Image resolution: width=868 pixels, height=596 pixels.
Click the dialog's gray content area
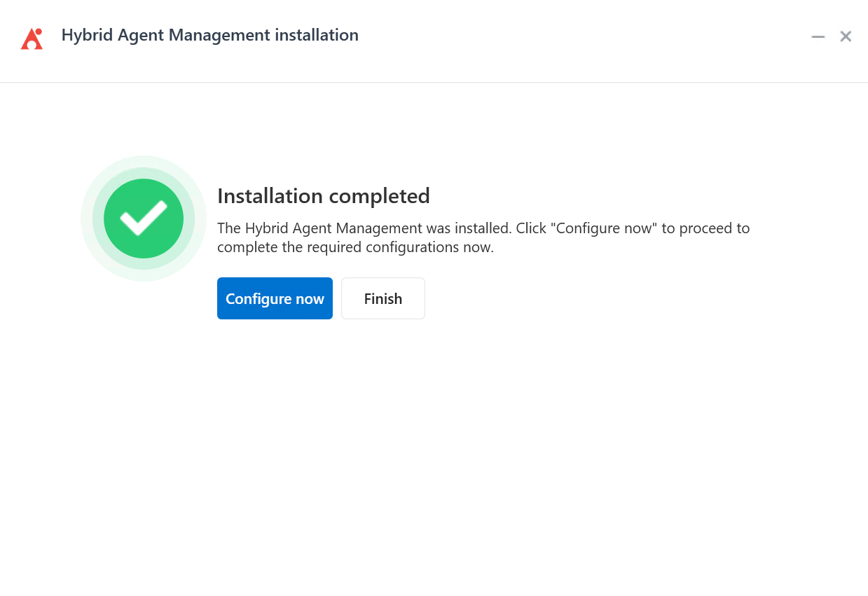tap(434, 455)
